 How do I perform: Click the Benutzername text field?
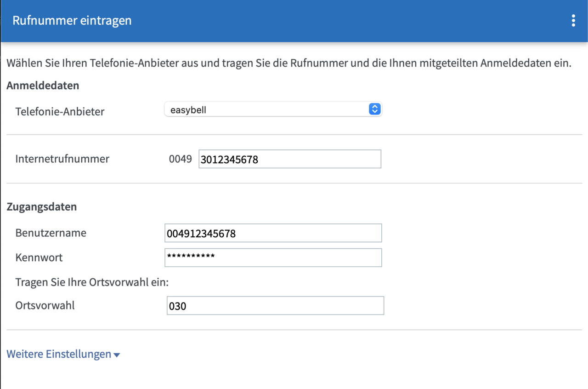(273, 233)
